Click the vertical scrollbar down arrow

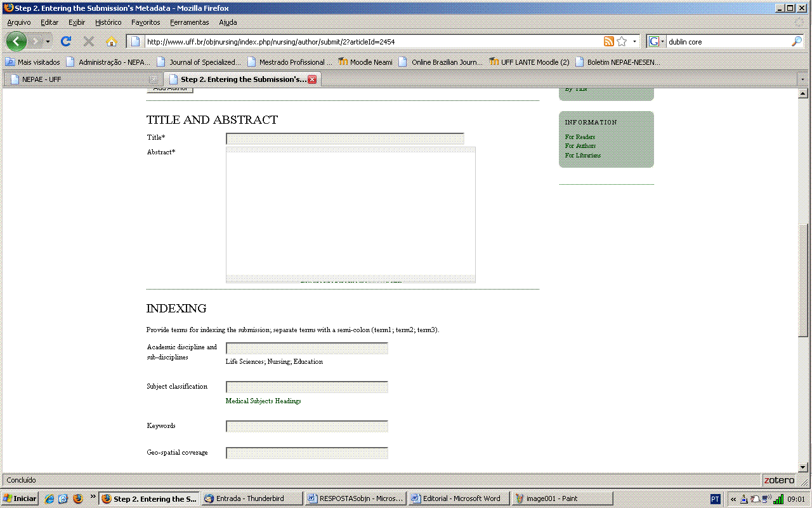(802, 467)
